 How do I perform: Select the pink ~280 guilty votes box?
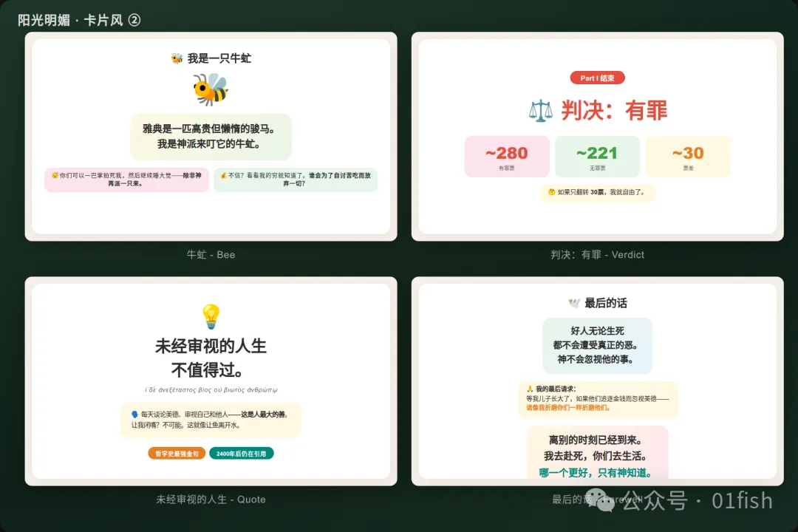(x=507, y=157)
